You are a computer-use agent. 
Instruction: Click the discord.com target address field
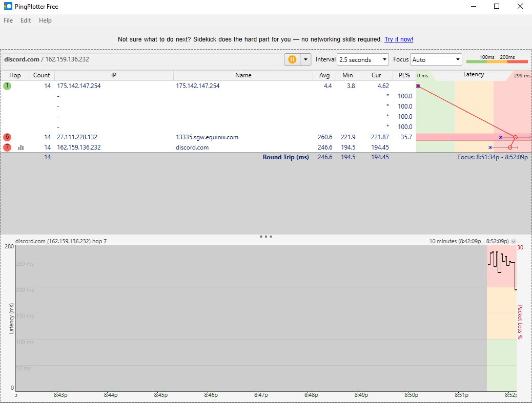(x=142, y=59)
